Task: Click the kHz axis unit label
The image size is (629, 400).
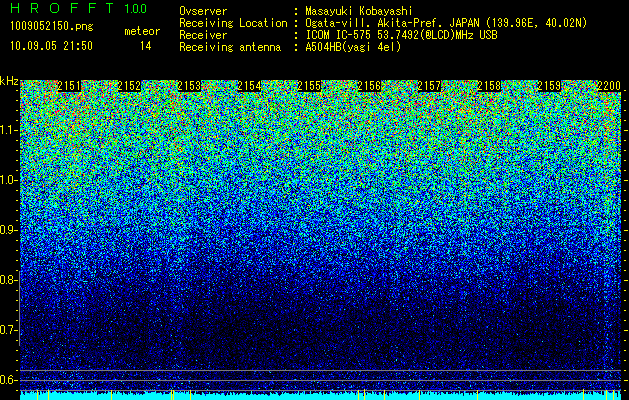Action: pyautogui.click(x=9, y=81)
